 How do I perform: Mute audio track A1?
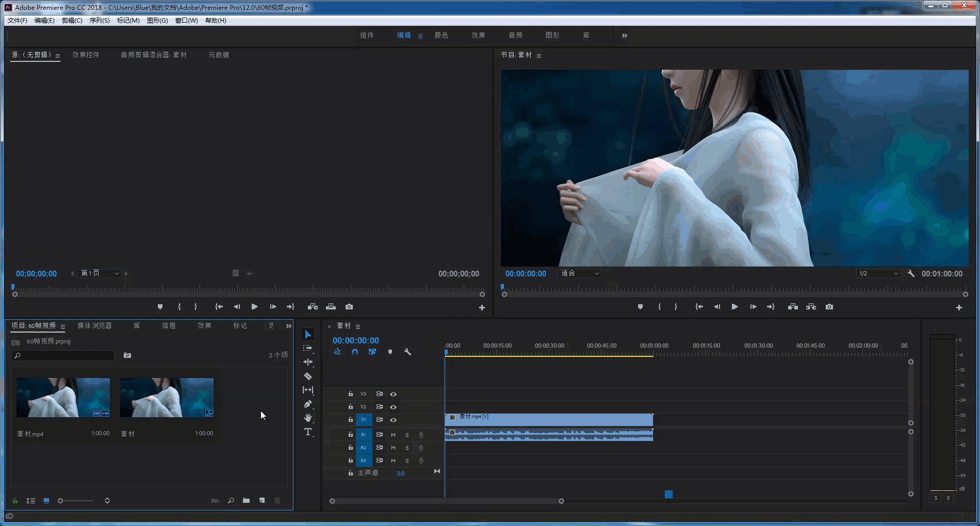point(393,435)
